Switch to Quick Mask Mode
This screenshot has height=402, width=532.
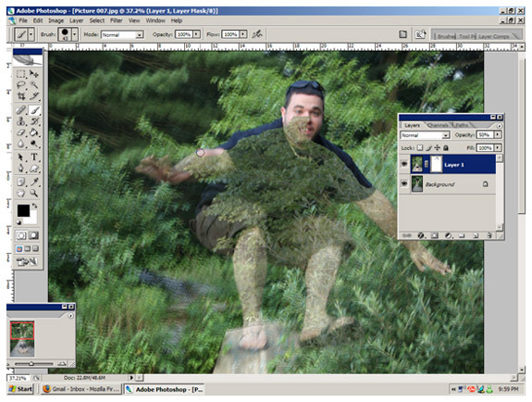(x=33, y=235)
